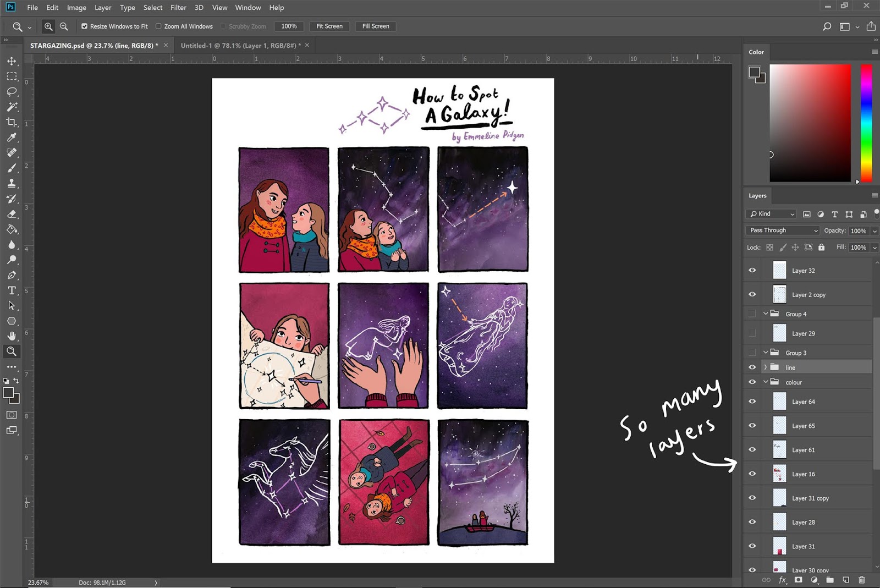Screen dimensions: 880x588
Task: Select the Hand tool
Action: pos(12,336)
